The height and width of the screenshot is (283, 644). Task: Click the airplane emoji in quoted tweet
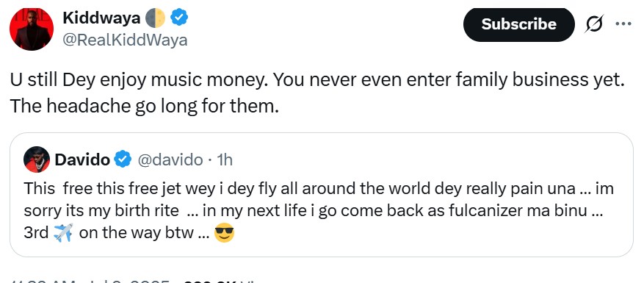point(63,233)
